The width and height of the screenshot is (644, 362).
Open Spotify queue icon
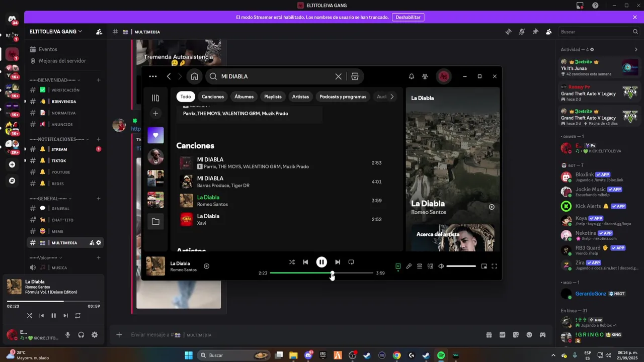pyautogui.click(x=420, y=266)
